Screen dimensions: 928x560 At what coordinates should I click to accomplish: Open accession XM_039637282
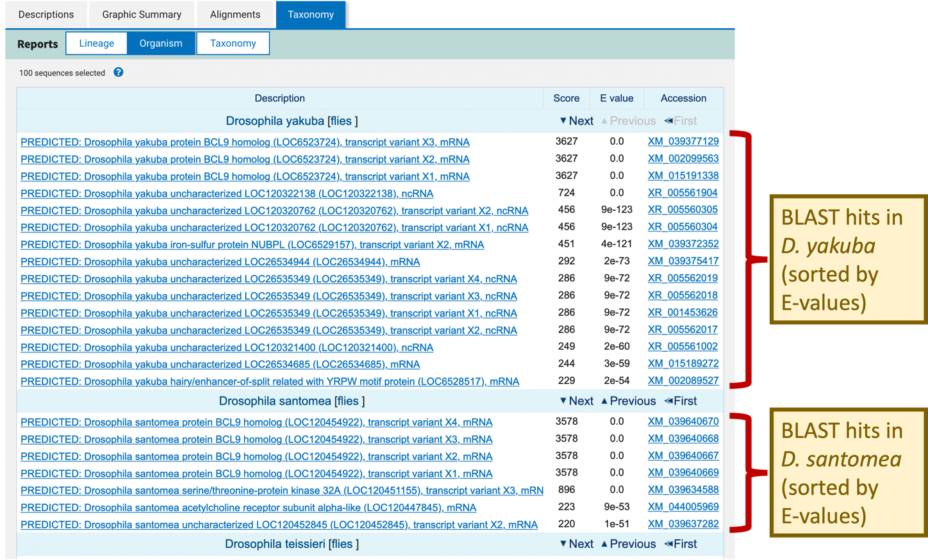[x=683, y=524]
